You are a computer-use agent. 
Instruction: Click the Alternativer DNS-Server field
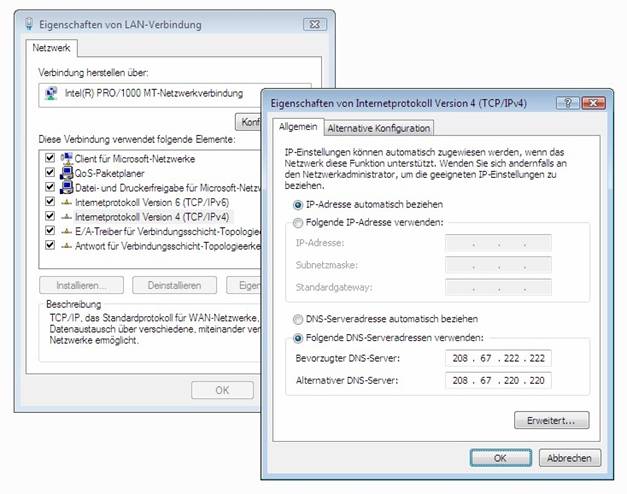pyautogui.click(x=497, y=381)
